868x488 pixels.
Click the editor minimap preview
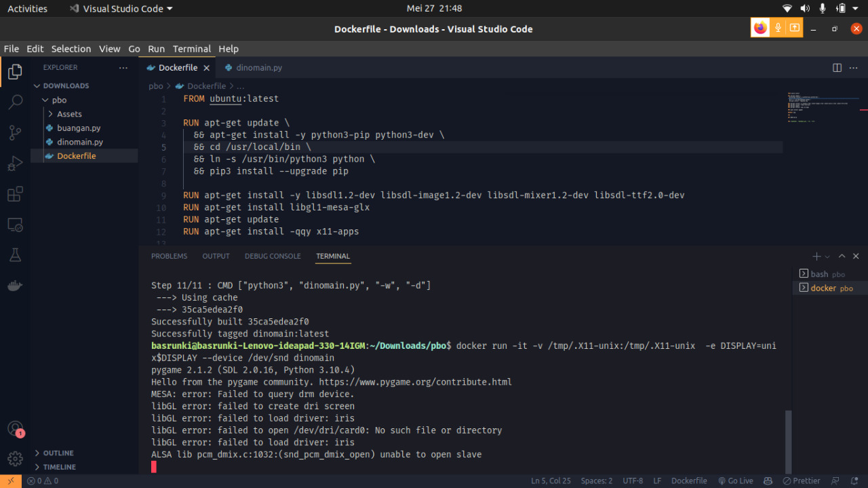coord(823,107)
